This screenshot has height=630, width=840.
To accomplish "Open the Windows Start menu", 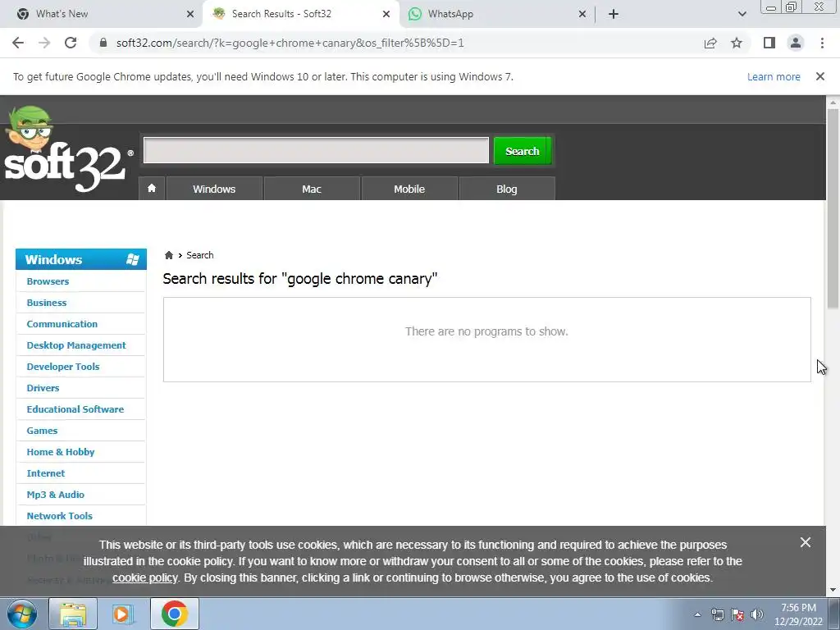I will [22, 614].
